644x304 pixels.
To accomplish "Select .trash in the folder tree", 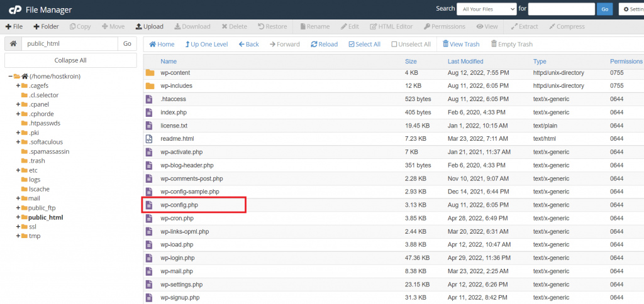I will [37, 161].
